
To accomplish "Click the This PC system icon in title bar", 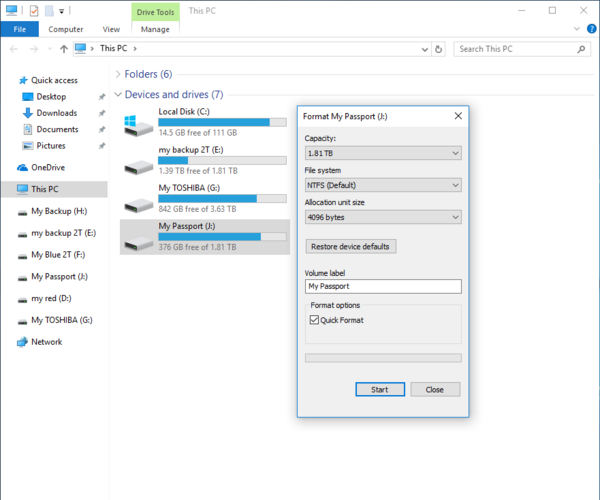I will (x=11, y=10).
